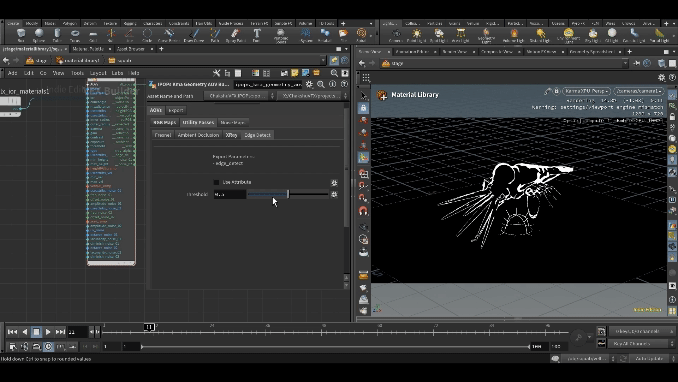Select the Null shelf tool
The image size is (678, 382).
[111, 35]
